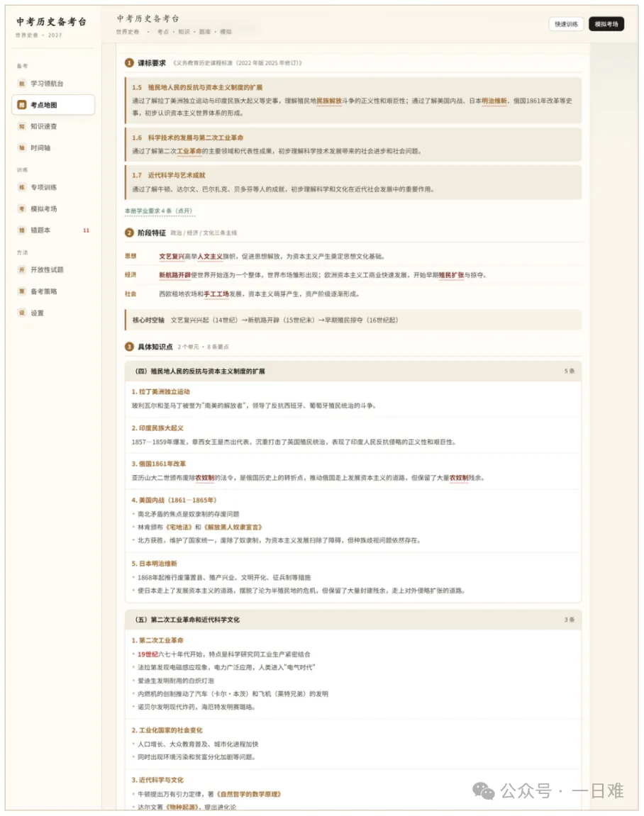Viewport: 644px width, 816px height.
Task: Open knowledge point 3. 近代科学与文化
Action: [157, 780]
